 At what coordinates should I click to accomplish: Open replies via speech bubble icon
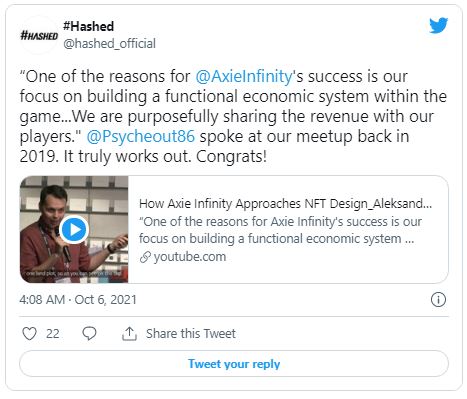tap(89, 333)
